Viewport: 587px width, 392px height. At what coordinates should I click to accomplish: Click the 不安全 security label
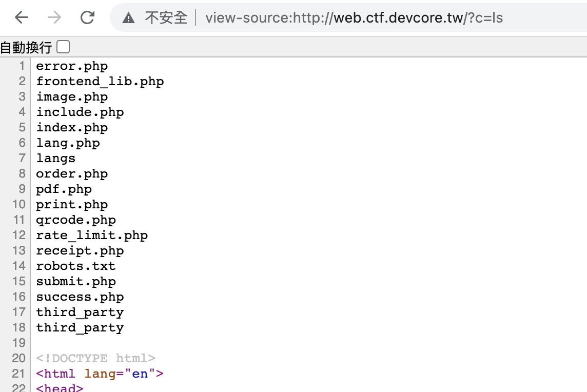pos(166,18)
